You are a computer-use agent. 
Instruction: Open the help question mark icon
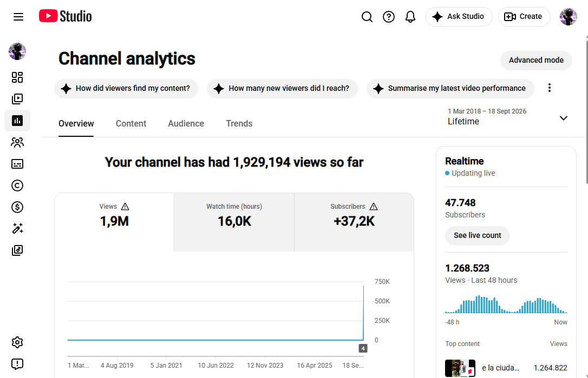point(389,16)
